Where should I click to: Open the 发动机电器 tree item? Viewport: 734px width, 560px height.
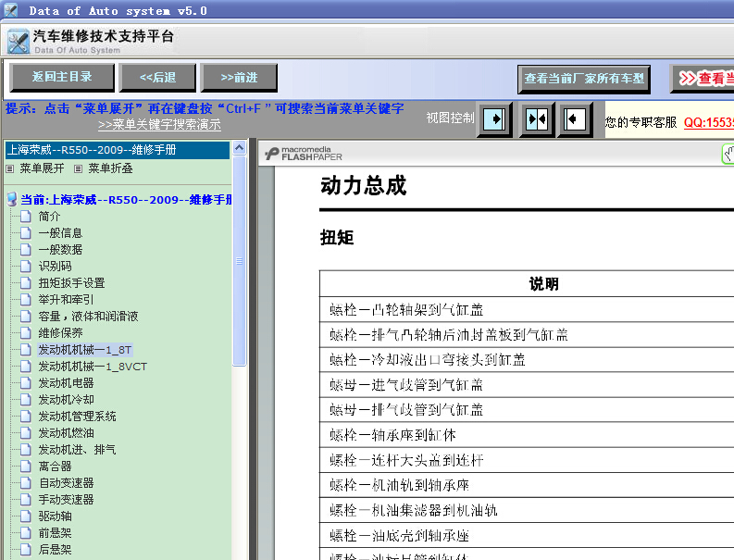[66, 383]
